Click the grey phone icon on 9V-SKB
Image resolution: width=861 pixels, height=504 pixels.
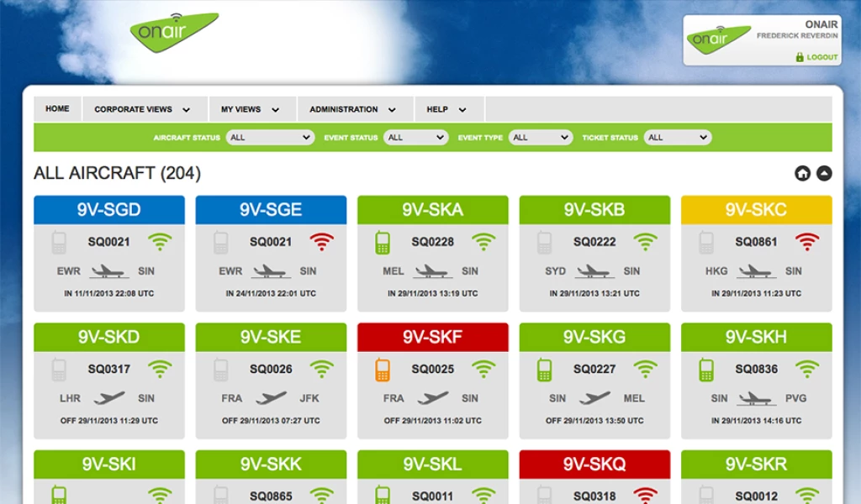(544, 243)
